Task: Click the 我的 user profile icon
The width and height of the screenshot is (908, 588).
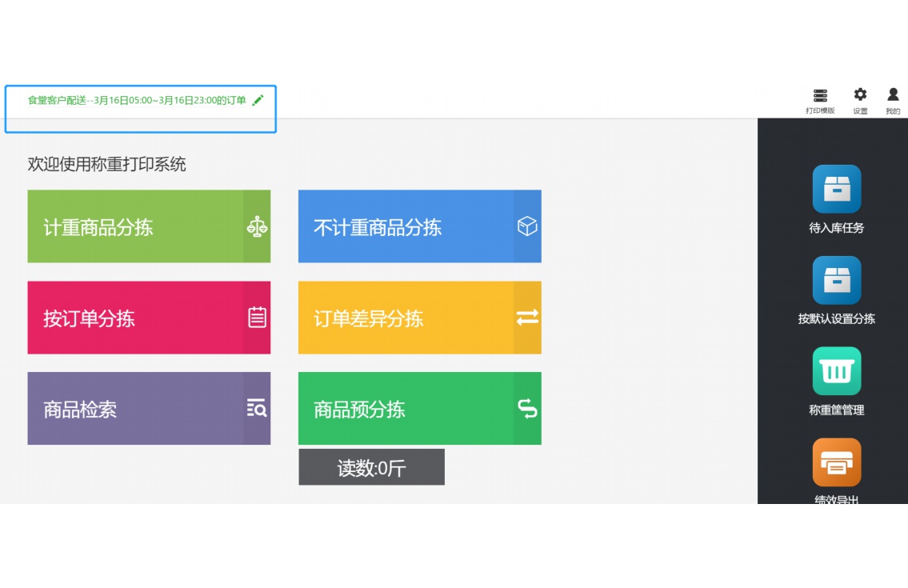Action: point(893,94)
